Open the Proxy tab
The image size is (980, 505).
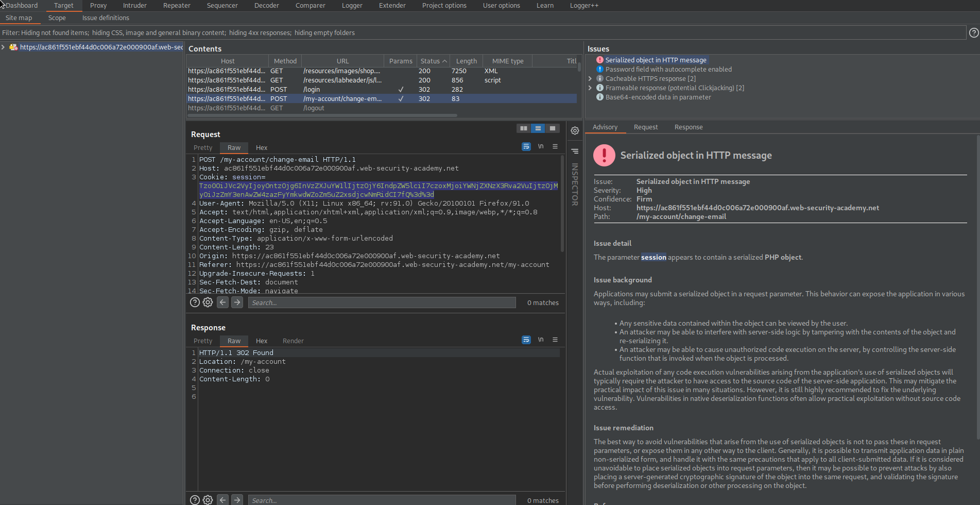click(98, 6)
